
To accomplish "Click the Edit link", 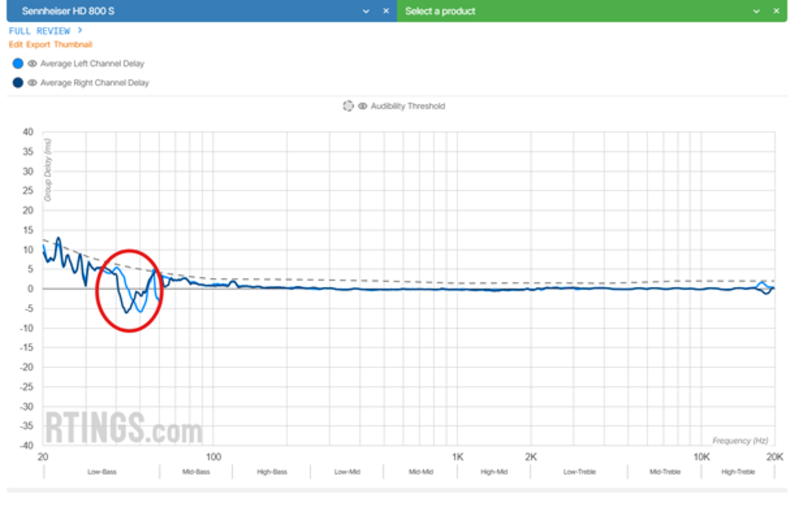I will click(15, 45).
